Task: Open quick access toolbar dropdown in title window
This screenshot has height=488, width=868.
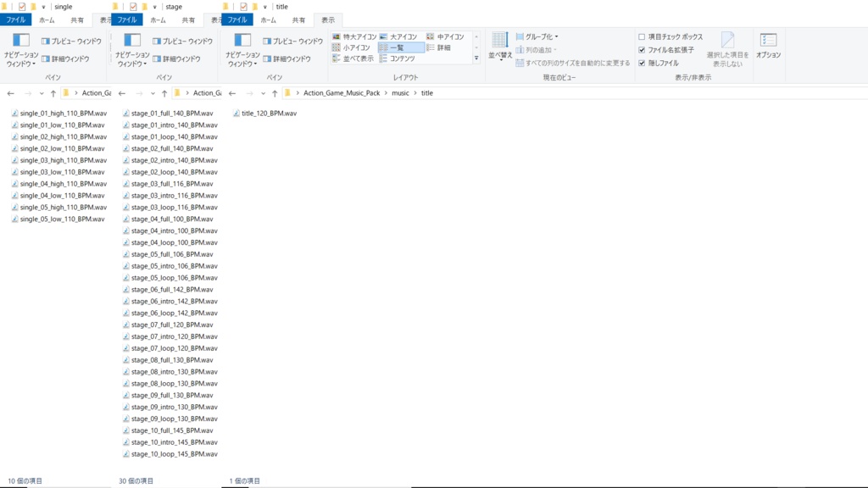Action: click(265, 7)
